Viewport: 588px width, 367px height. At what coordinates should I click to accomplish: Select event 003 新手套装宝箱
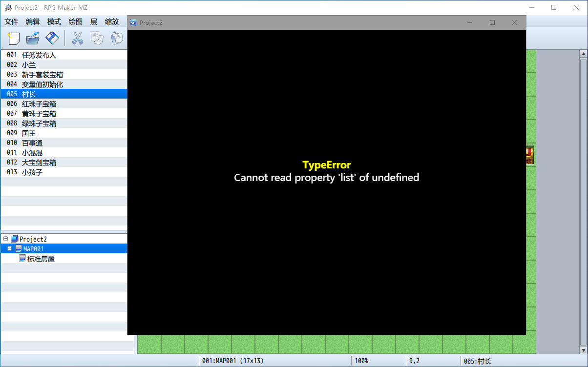64,75
